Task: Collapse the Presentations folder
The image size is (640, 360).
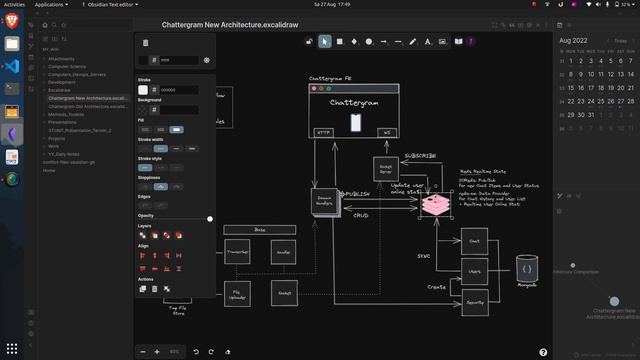Action: pyautogui.click(x=62, y=122)
